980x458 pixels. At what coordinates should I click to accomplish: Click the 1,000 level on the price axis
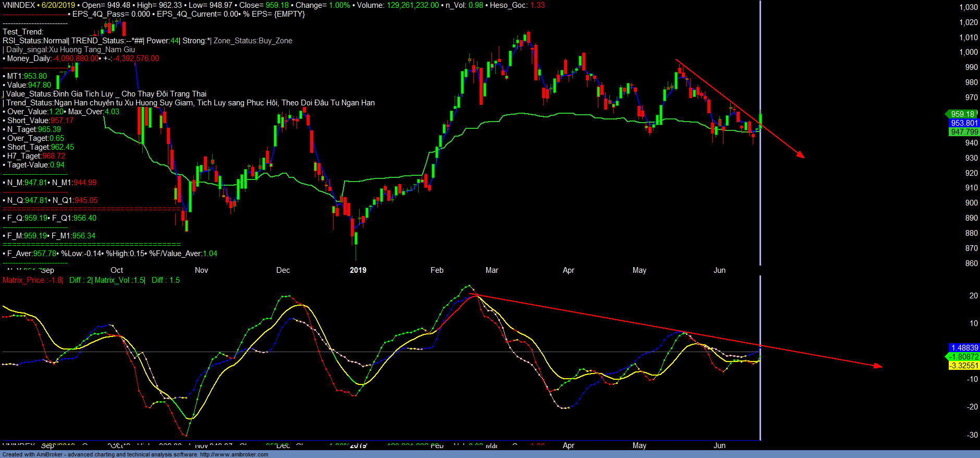[x=969, y=52]
